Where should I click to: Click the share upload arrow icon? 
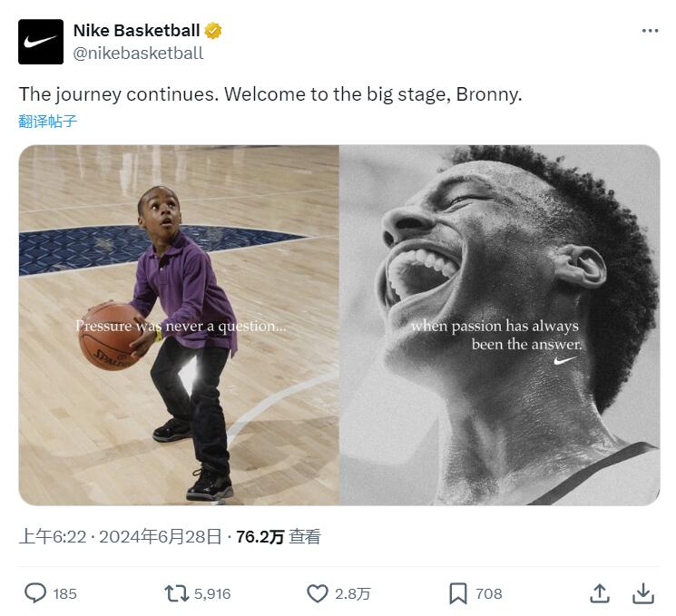[600, 593]
